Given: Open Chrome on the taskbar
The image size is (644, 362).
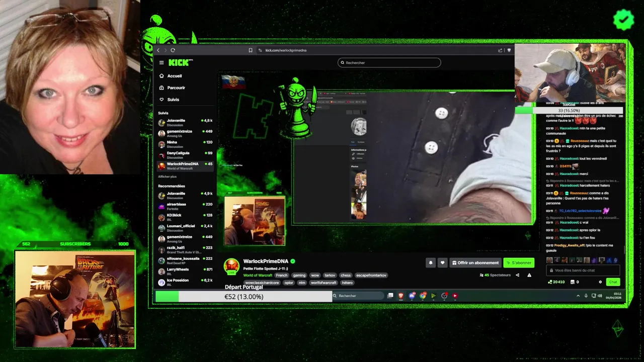Looking at the screenshot, I should coord(423,296).
